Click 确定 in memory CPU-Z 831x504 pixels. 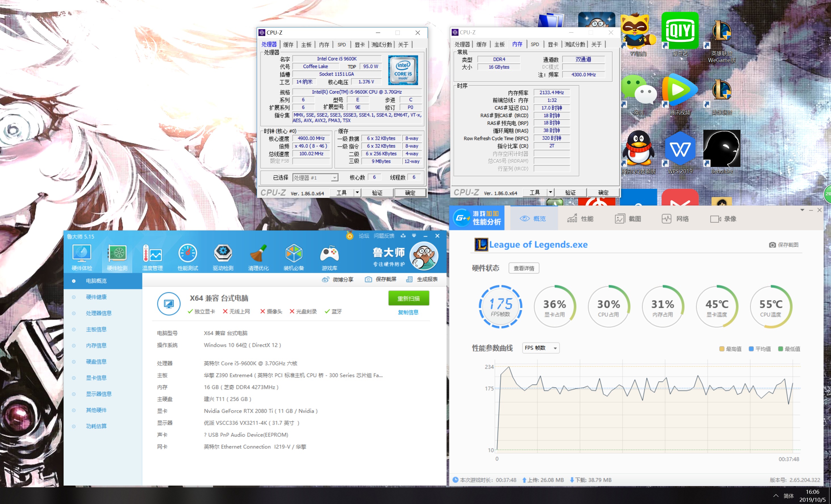tap(603, 192)
